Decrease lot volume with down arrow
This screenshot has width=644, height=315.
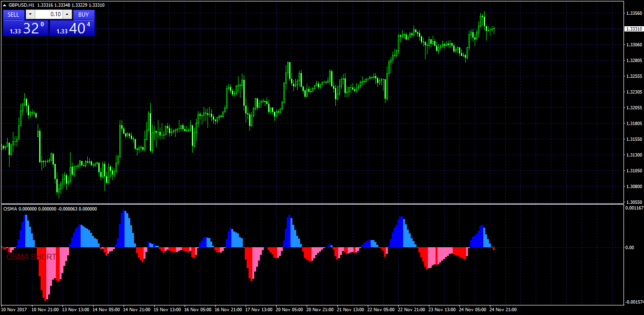tap(30, 14)
